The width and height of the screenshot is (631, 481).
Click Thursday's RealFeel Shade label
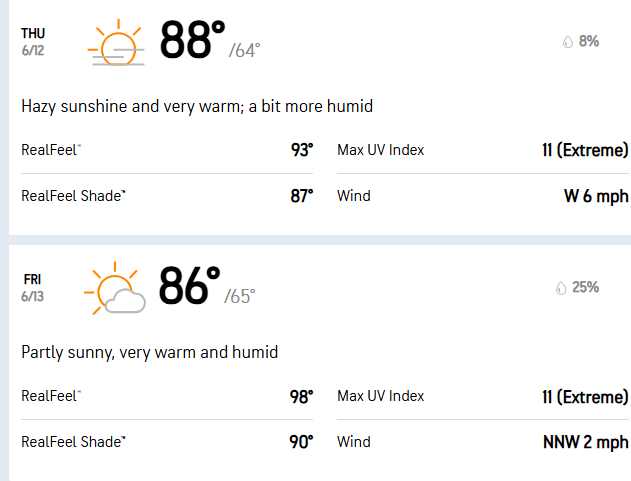pos(73,196)
